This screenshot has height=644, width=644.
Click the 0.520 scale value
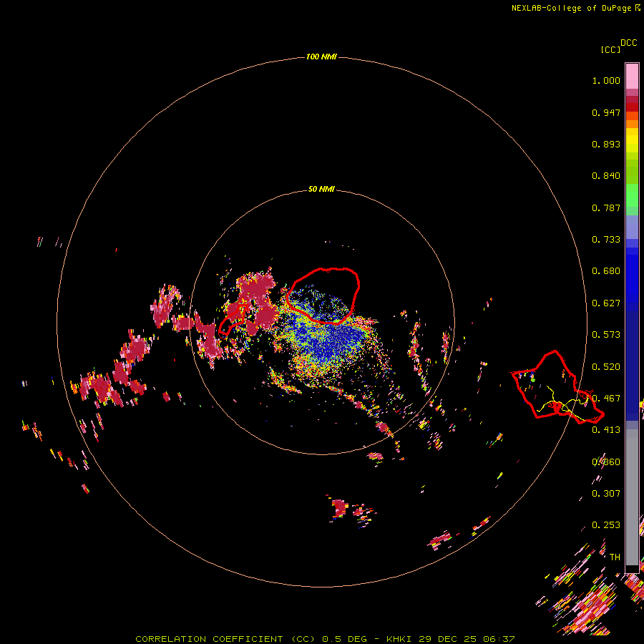606,367
